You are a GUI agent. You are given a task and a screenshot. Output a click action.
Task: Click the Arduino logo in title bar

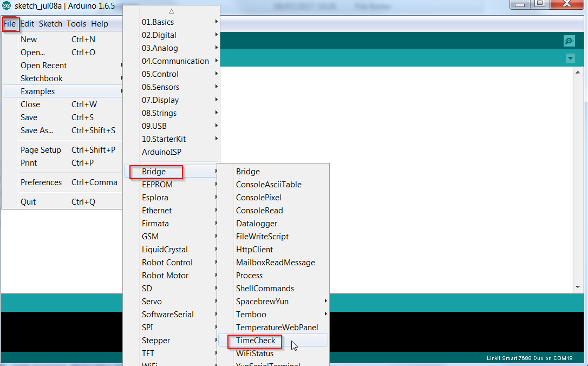pos(6,6)
